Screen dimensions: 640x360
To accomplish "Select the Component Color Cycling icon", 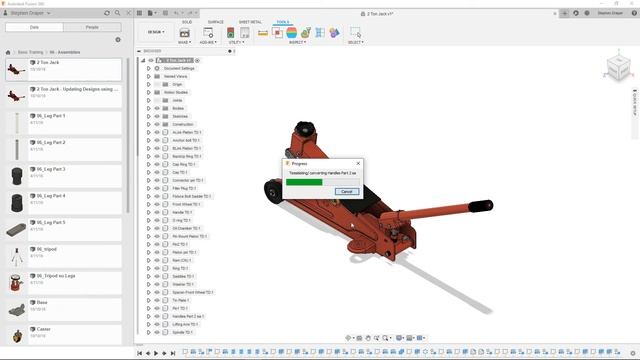I will tap(334, 33).
